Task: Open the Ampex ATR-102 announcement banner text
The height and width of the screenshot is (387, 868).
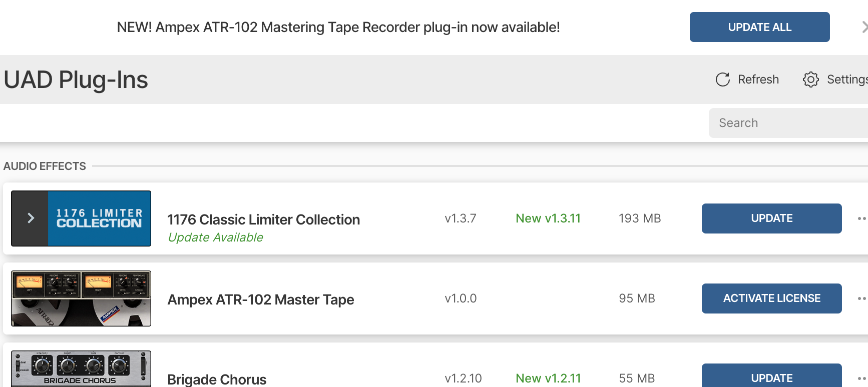Action: [x=338, y=27]
